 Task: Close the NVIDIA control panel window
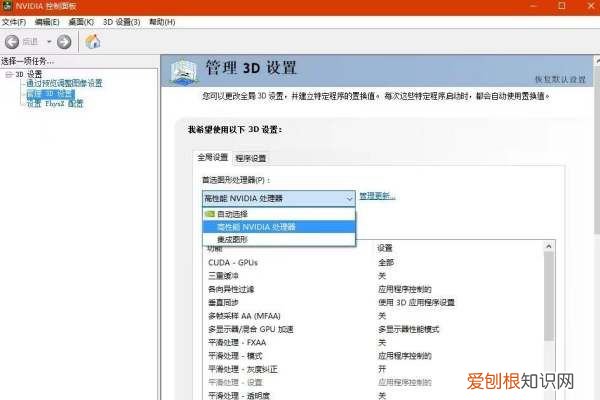591,6
